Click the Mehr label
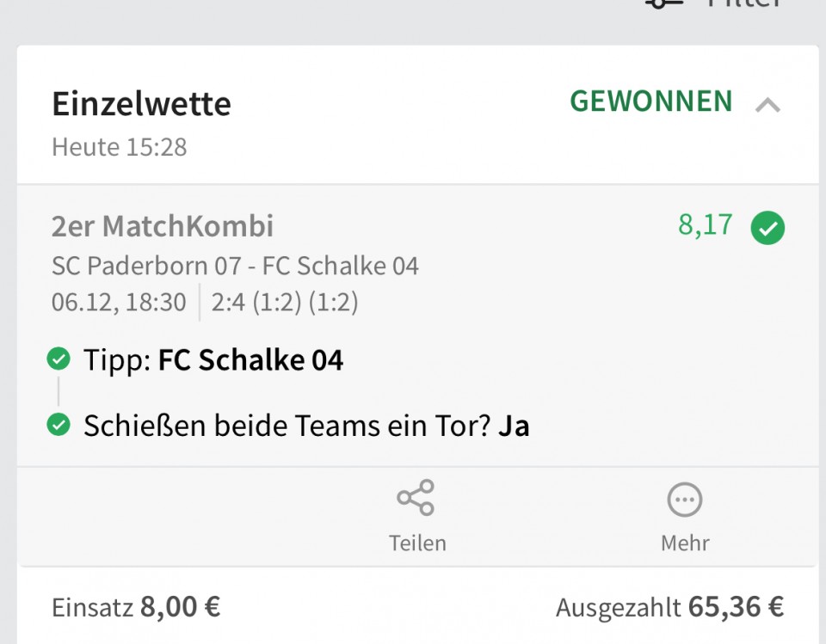Viewport: 826px width, 644px height. point(685,543)
